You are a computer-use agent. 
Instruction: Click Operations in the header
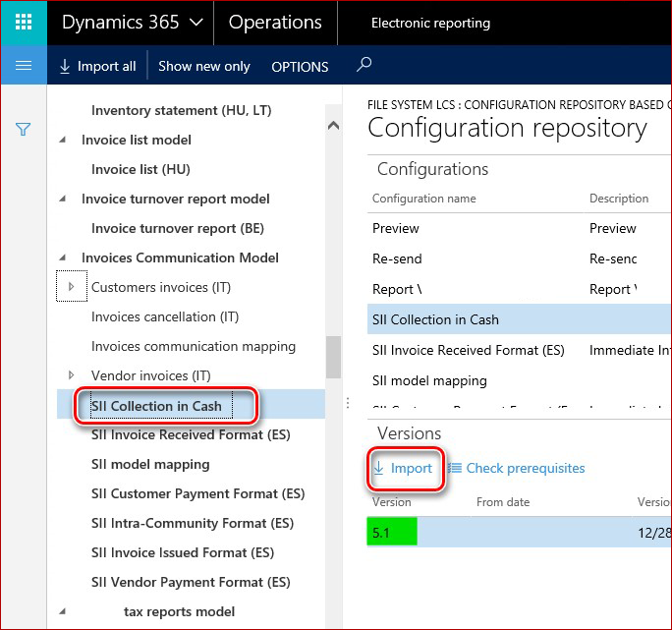click(275, 23)
